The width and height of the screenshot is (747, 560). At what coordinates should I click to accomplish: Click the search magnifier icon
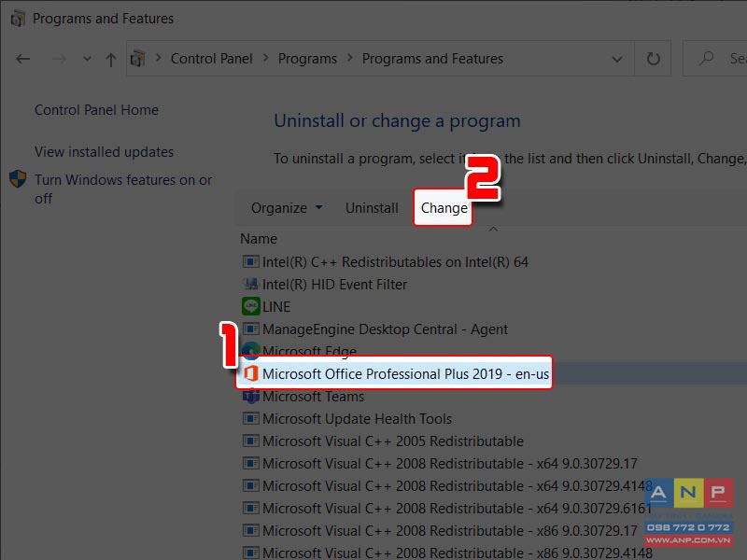[706, 59]
